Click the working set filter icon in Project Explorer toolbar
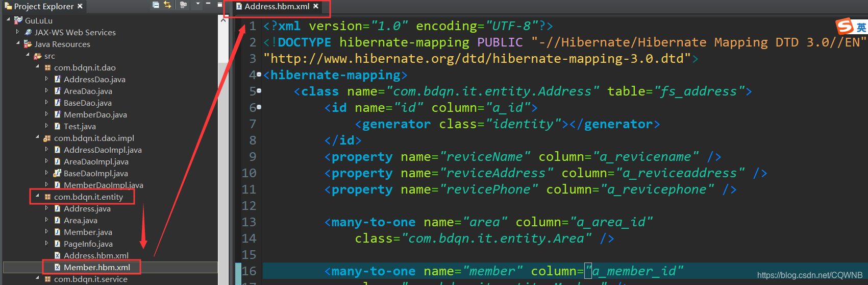Viewport: 868px width, 285px height. pos(183,5)
